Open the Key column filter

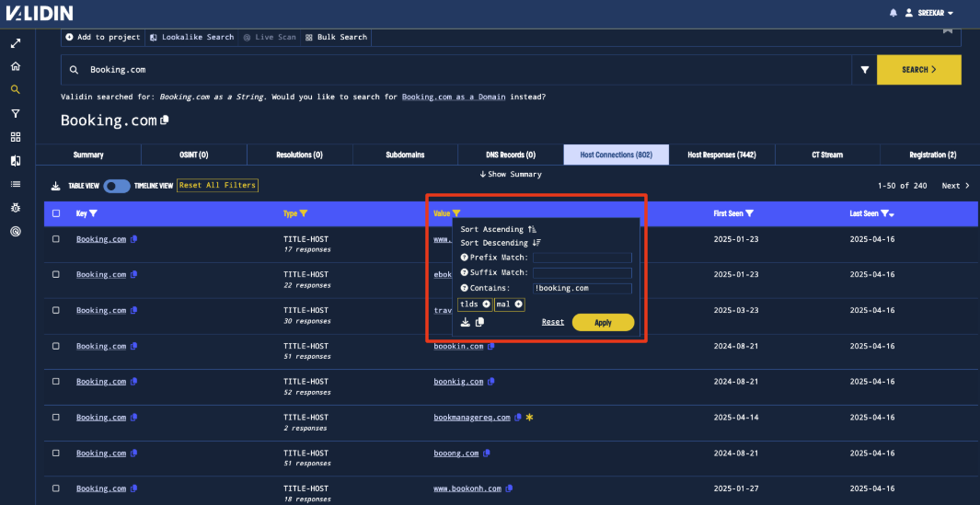93,213
